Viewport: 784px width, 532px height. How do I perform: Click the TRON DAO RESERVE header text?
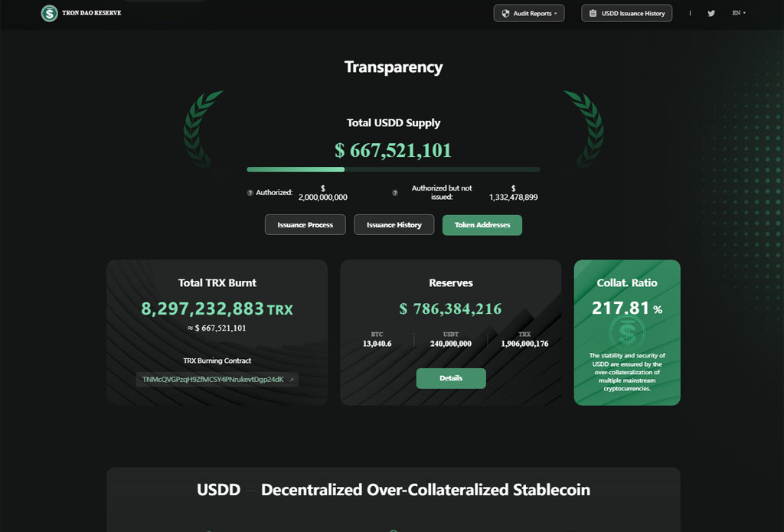(92, 13)
